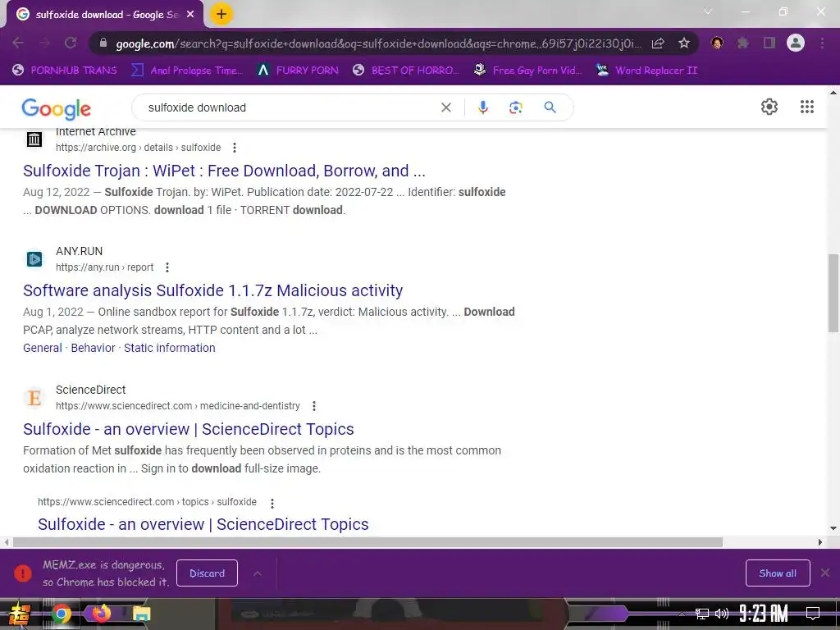Open the tab search chevron
Screen dimensions: 840x630
(x=708, y=11)
